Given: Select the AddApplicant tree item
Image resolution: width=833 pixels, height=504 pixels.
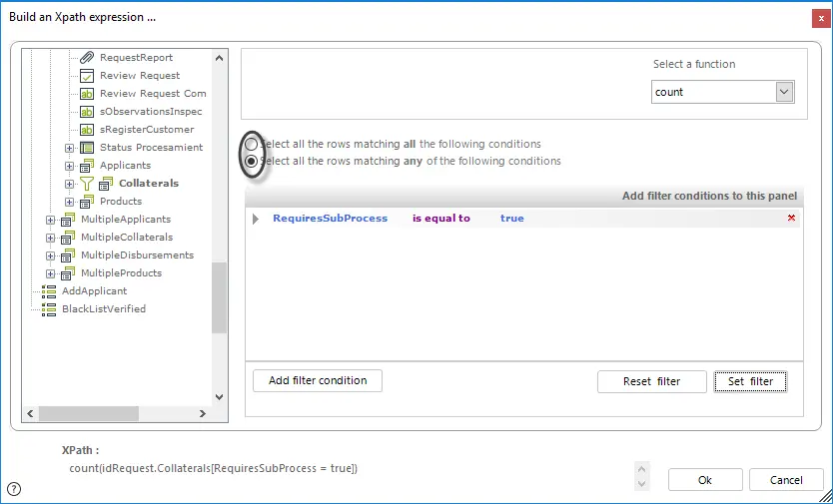Looking at the screenshot, I should pyautogui.click(x=94, y=291).
